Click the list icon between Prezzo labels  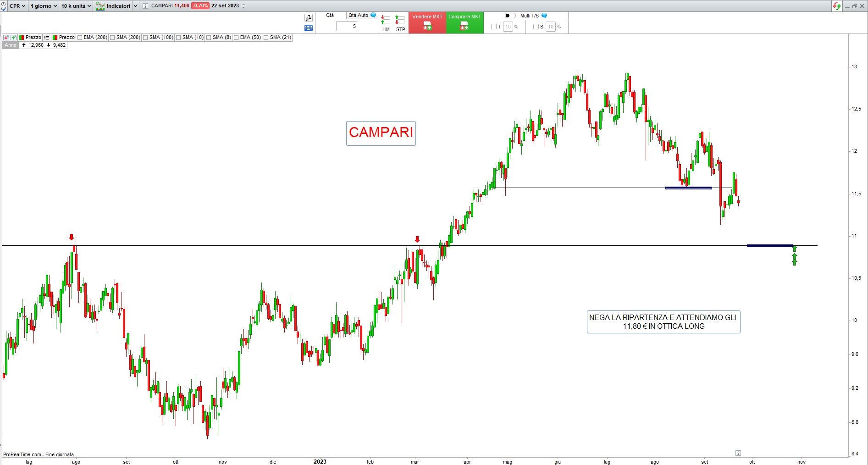(47, 38)
